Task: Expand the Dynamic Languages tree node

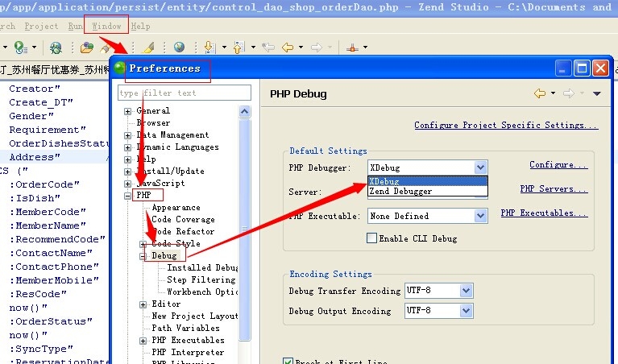Action: tap(127, 147)
